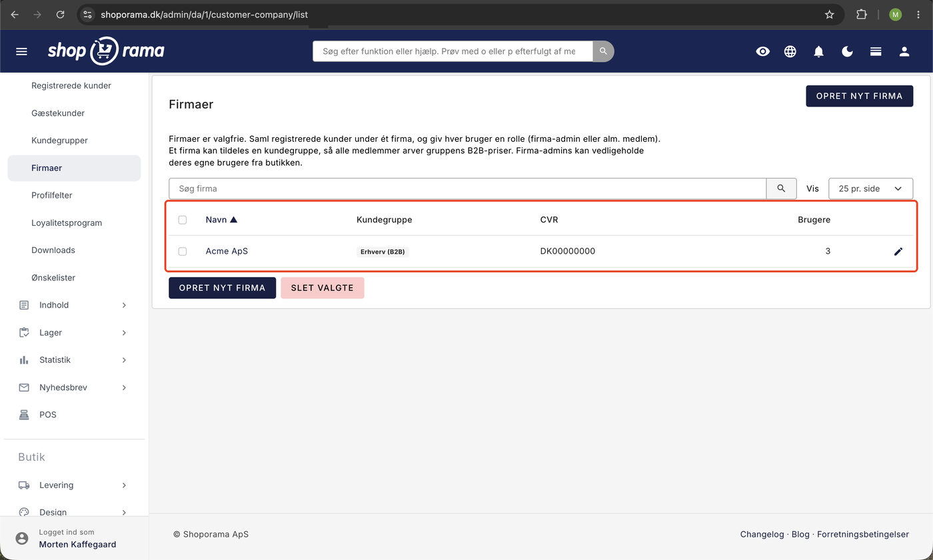The width and height of the screenshot is (933, 560).
Task: Expand Statistik menu chevron
Action: click(x=124, y=360)
